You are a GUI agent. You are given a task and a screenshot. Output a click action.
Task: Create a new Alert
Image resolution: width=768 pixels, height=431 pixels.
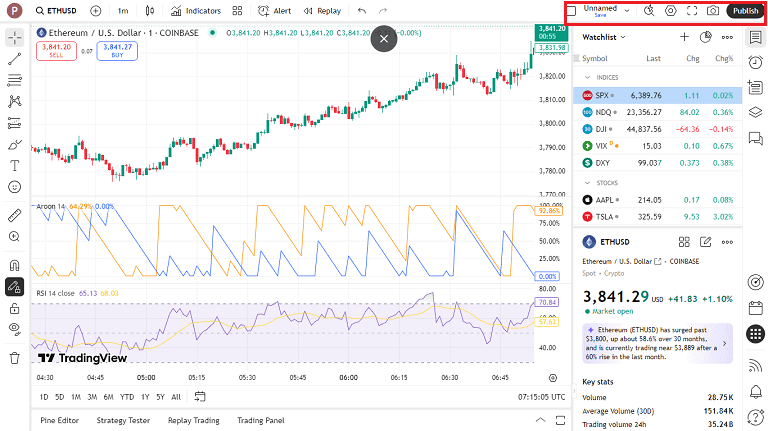point(274,11)
